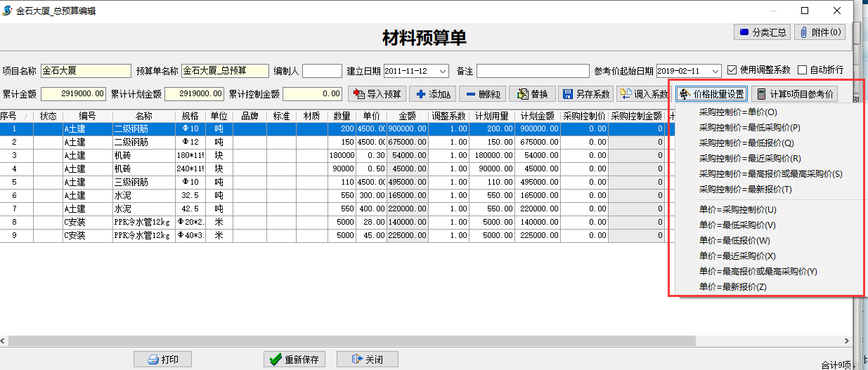Click the 重新保存 button
This screenshot has width=868, height=370.
[295, 359]
